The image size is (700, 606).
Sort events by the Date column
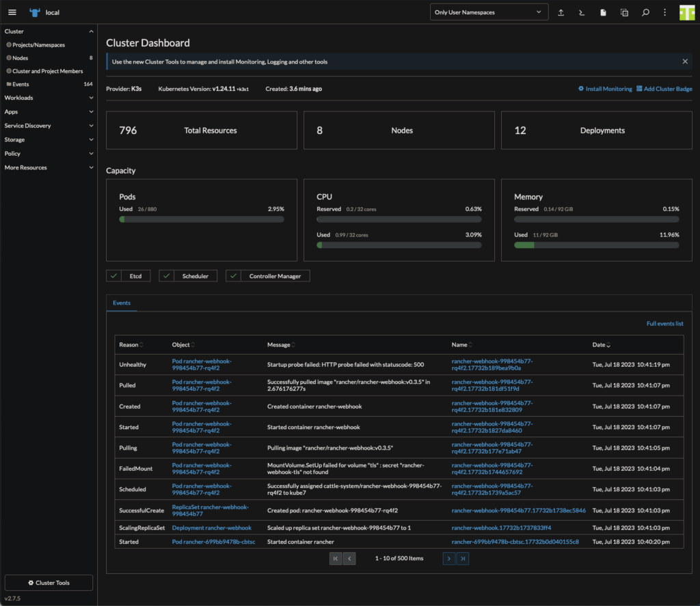pos(602,345)
